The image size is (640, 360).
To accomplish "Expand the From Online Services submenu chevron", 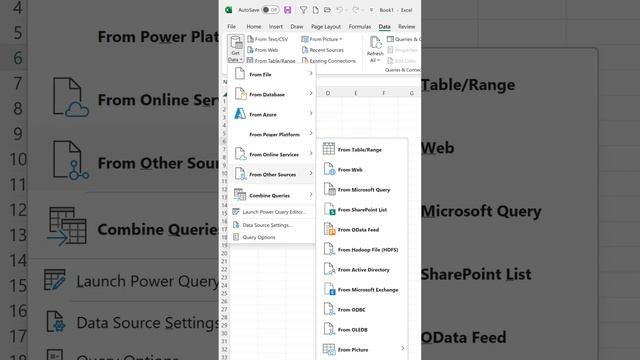I will 311,153.
